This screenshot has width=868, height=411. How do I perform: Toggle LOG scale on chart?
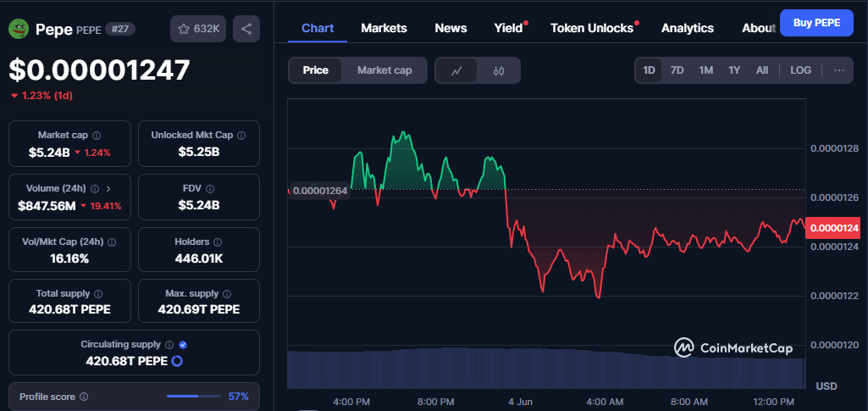click(x=800, y=70)
